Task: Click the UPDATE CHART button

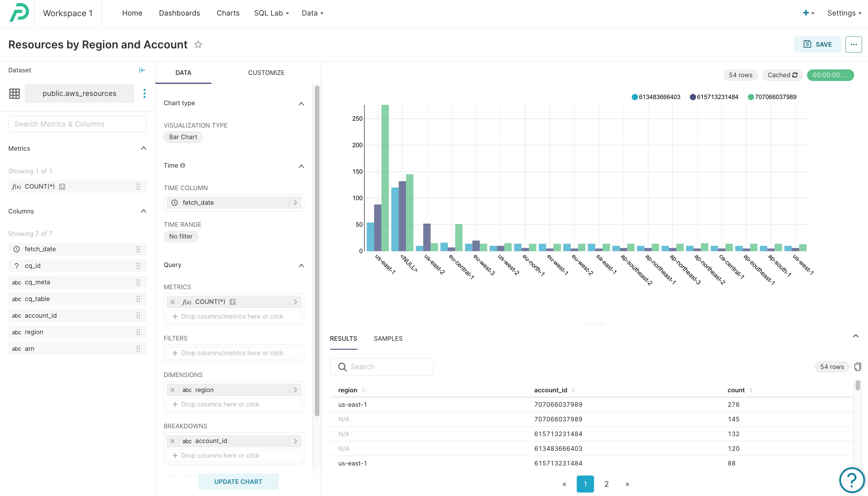Action: pos(238,481)
